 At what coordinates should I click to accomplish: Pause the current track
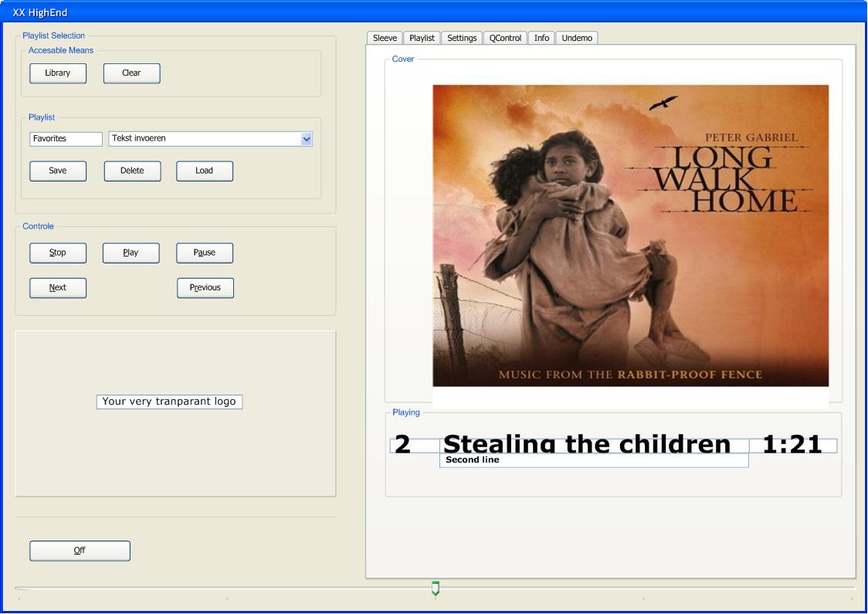pos(205,253)
